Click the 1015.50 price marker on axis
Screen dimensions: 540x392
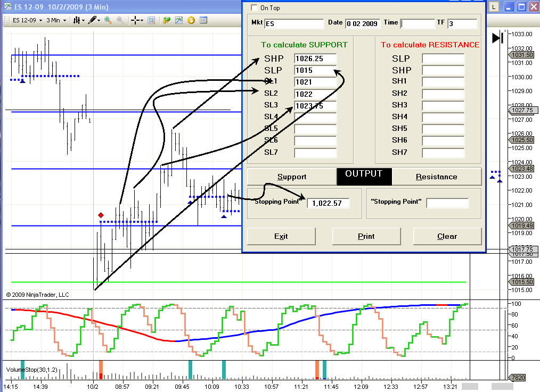tap(521, 282)
